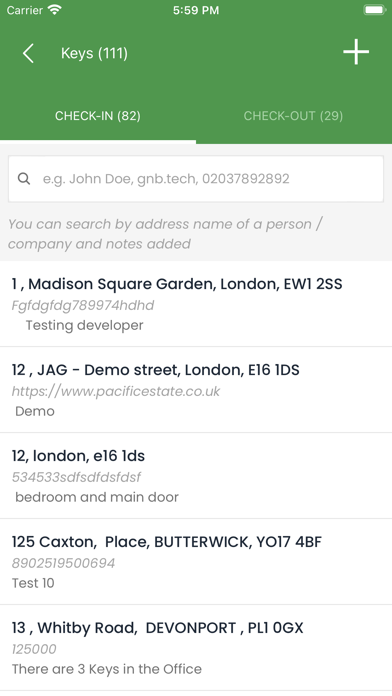Open the 13 Whitby Road DEVONPORT entry
Screen dimensions: 392x696
click(196, 648)
